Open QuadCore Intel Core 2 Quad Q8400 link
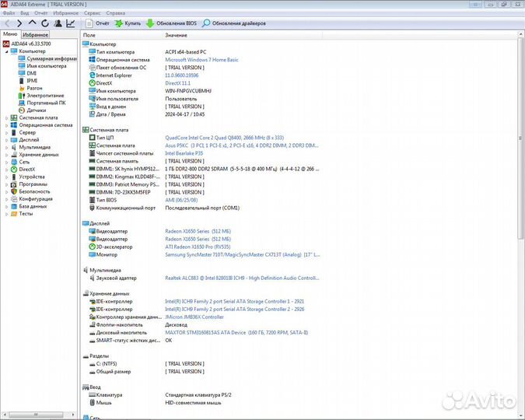 click(x=224, y=138)
